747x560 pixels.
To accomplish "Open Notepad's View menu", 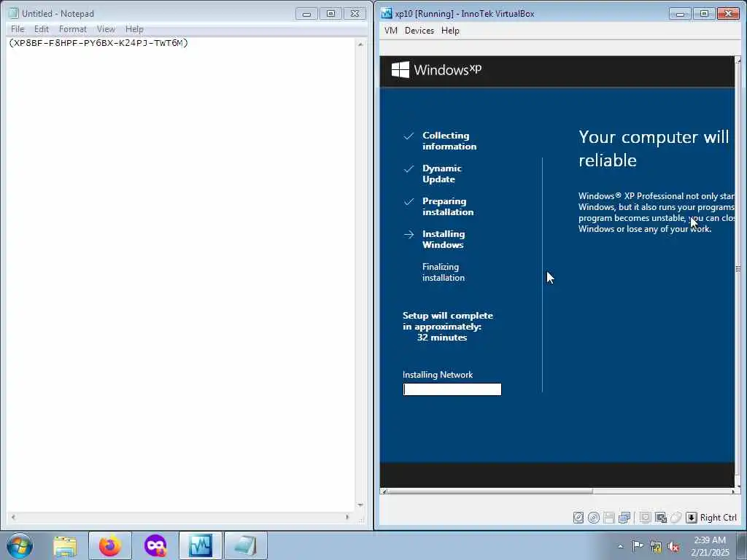I will coord(106,29).
